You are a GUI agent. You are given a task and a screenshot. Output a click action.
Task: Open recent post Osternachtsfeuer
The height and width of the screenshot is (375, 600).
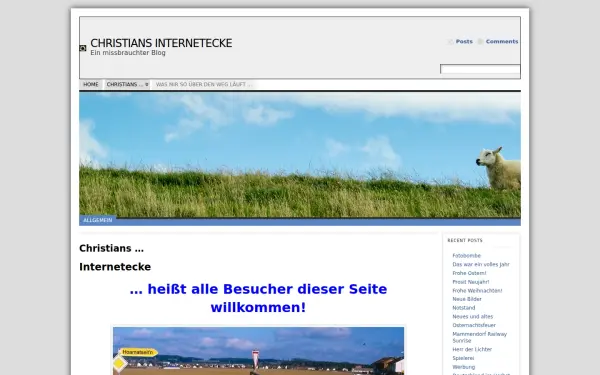(474, 325)
